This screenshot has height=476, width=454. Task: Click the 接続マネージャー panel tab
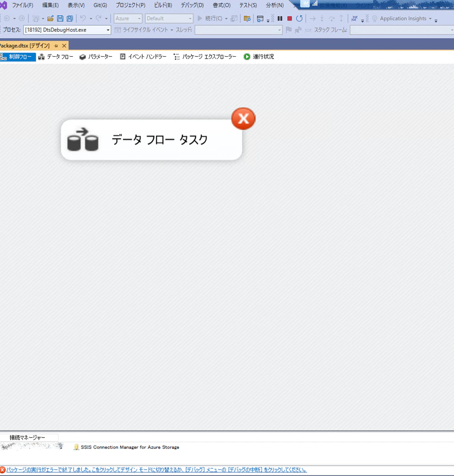click(x=28, y=437)
